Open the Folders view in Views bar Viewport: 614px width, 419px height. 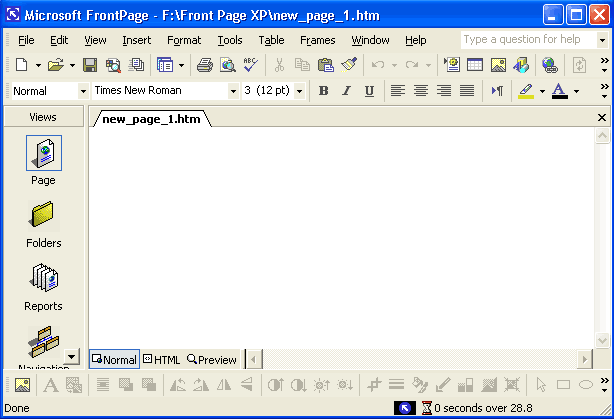pyautogui.click(x=43, y=224)
